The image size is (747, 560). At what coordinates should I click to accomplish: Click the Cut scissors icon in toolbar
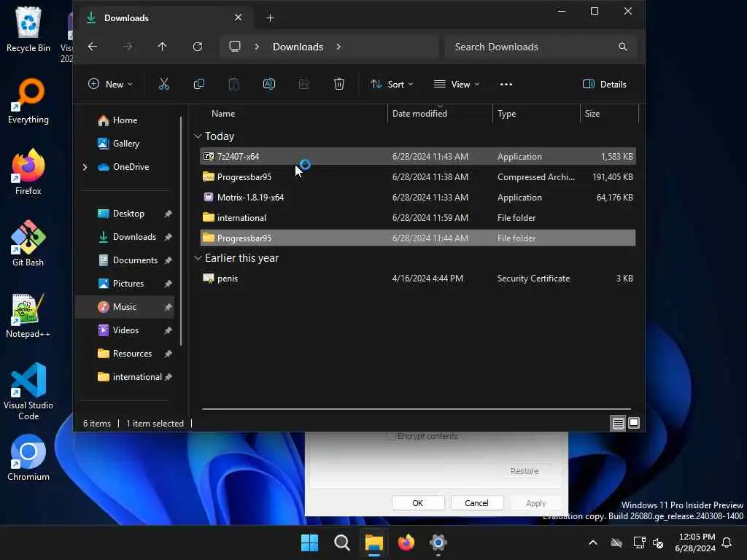tap(164, 85)
